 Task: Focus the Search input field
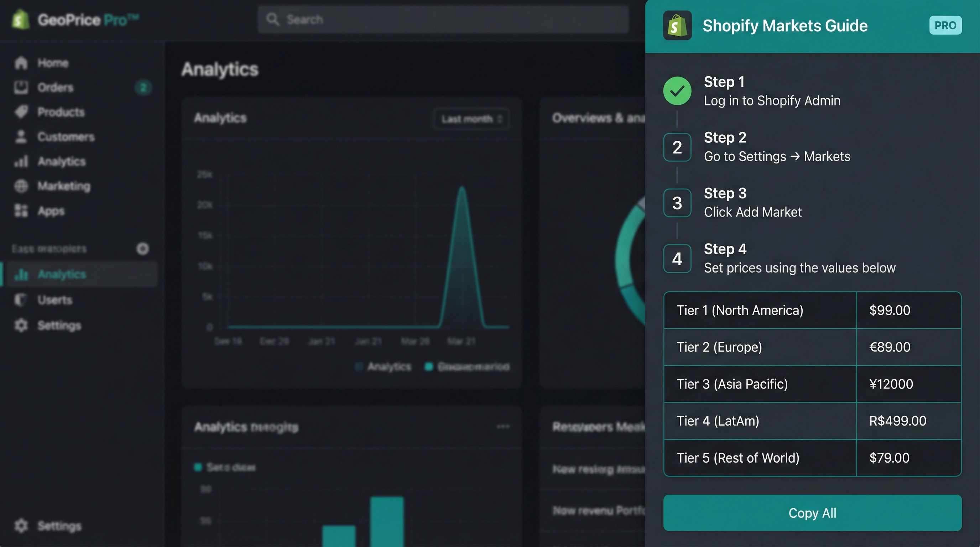(443, 19)
